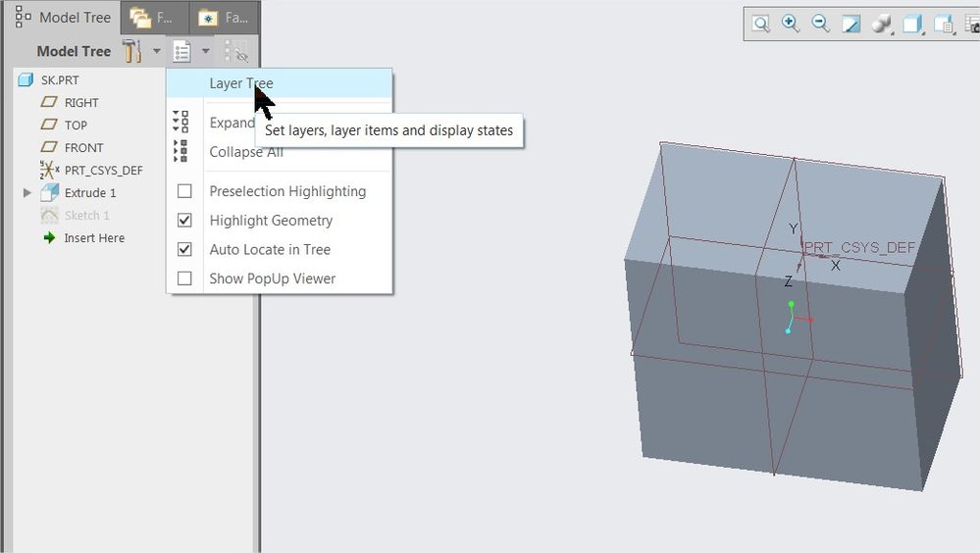
Task: Click the Repaint icon
Action: pyautogui.click(x=851, y=24)
